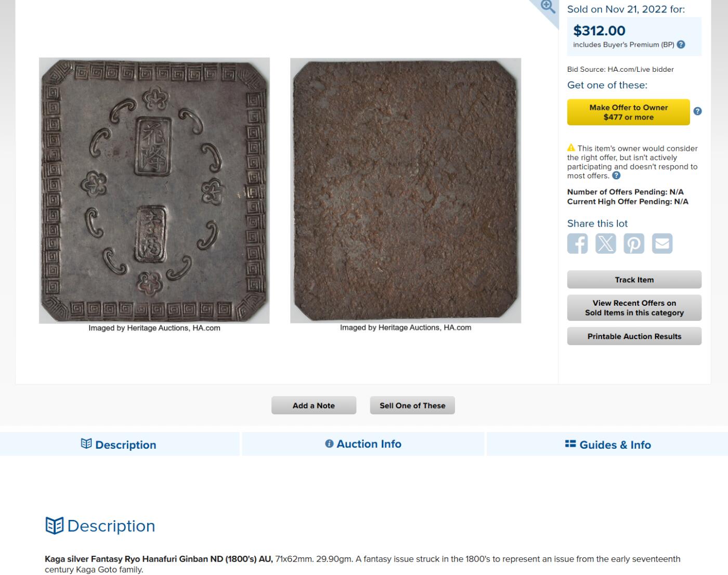This screenshot has height=575, width=728.
Task: Click the yellow warning triangle icon
Action: click(571, 148)
